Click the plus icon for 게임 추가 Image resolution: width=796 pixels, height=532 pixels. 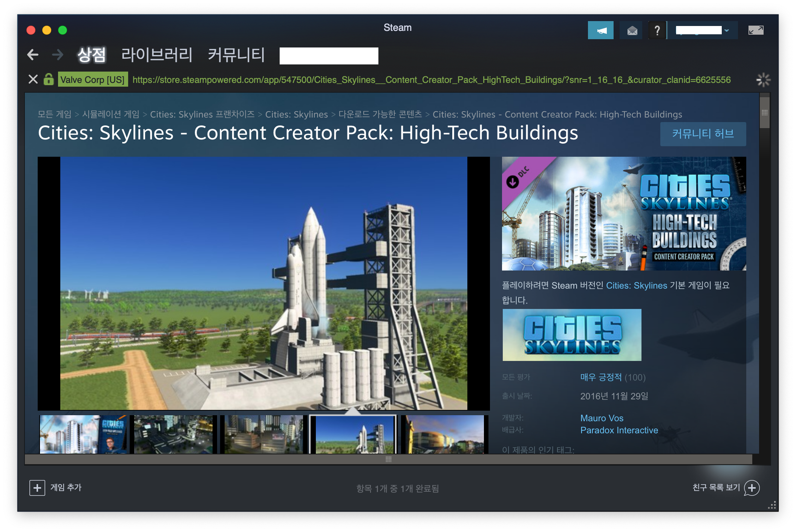[37, 488]
